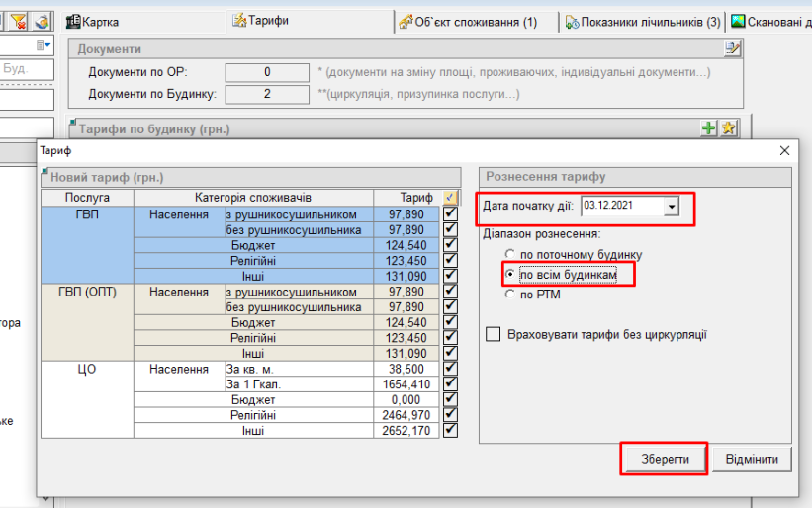The image size is (812, 508).
Task: Open the Картка tab
Action: point(100,21)
